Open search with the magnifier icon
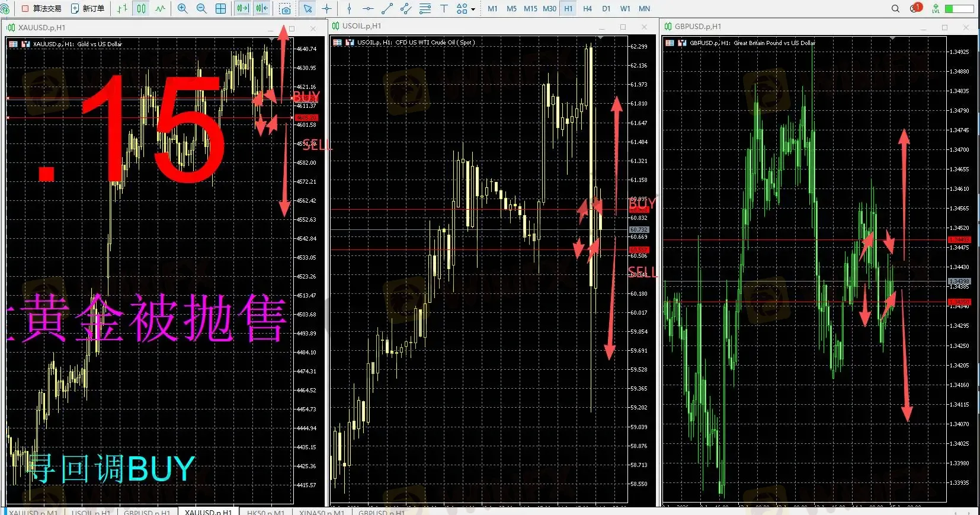Viewport: 980px width, 515px height. pos(895,9)
